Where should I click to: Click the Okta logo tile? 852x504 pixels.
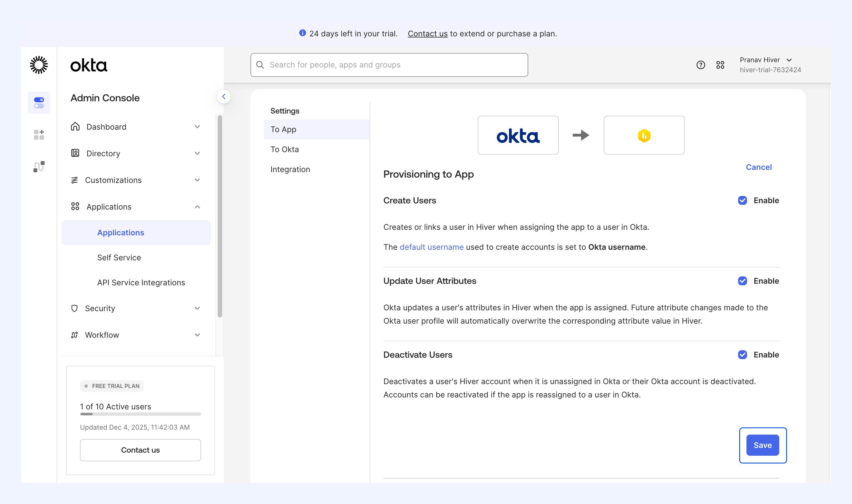point(518,135)
